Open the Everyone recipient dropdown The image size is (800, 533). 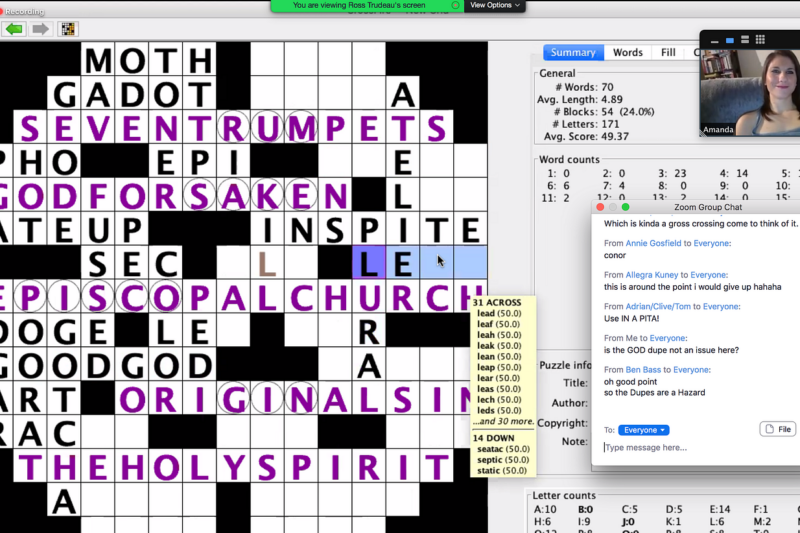point(643,430)
